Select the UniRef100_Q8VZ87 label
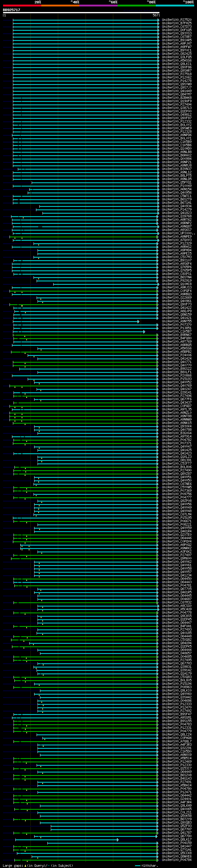This screenshot has height=868, width=197. click(177, 474)
